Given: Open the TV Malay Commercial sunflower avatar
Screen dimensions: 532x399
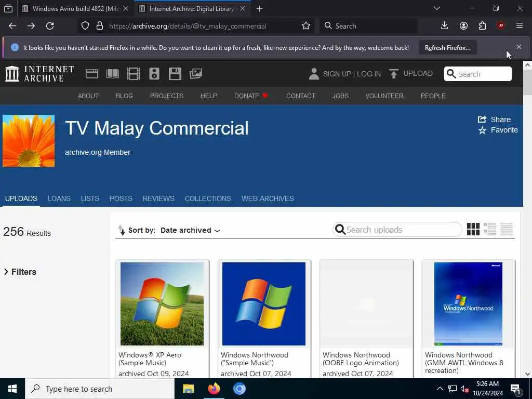Looking at the screenshot, I should 29,141.
